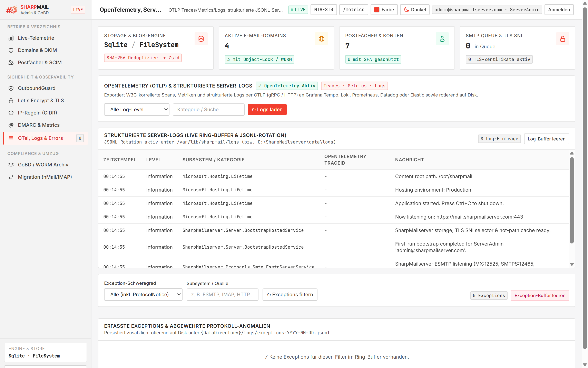
Task: Select GoBD / WORM Archiv menu item
Action: tap(46, 165)
